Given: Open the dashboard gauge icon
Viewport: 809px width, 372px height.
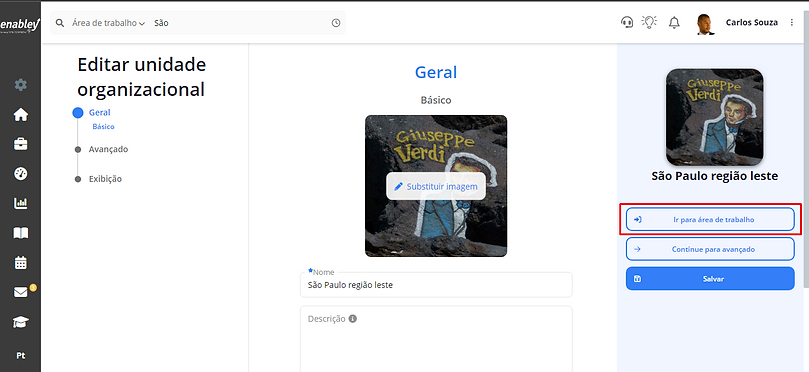Looking at the screenshot, I should tap(21, 174).
